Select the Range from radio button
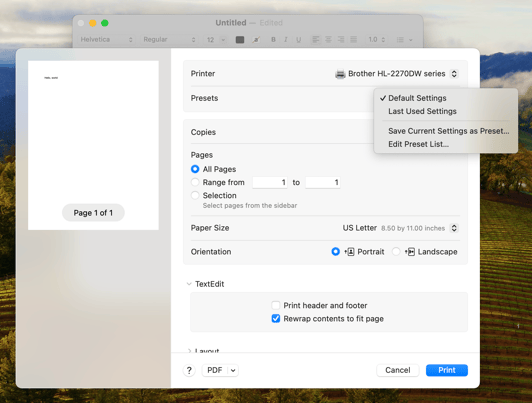 click(x=195, y=182)
